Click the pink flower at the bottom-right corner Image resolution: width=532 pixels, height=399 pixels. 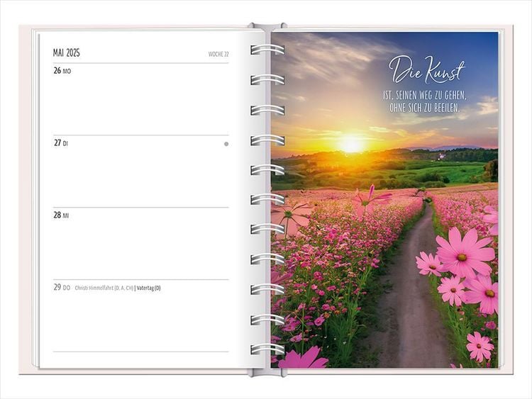point(481,346)
